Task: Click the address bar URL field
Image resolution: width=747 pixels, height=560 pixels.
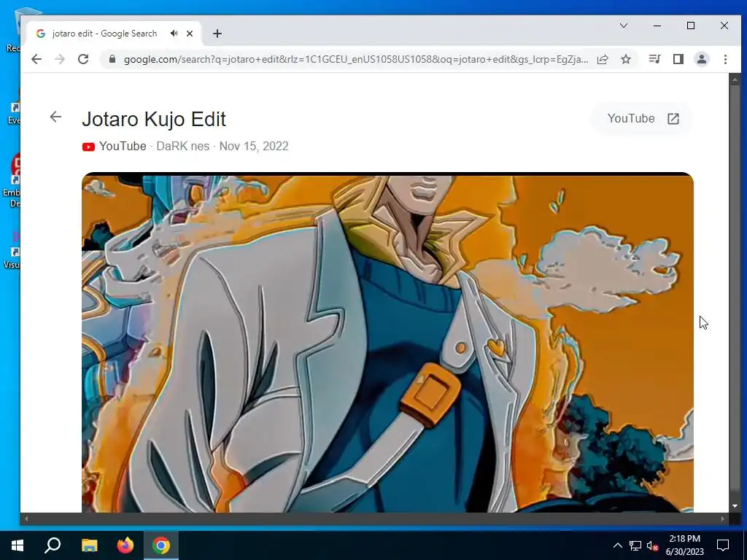Action: (355, 59)
